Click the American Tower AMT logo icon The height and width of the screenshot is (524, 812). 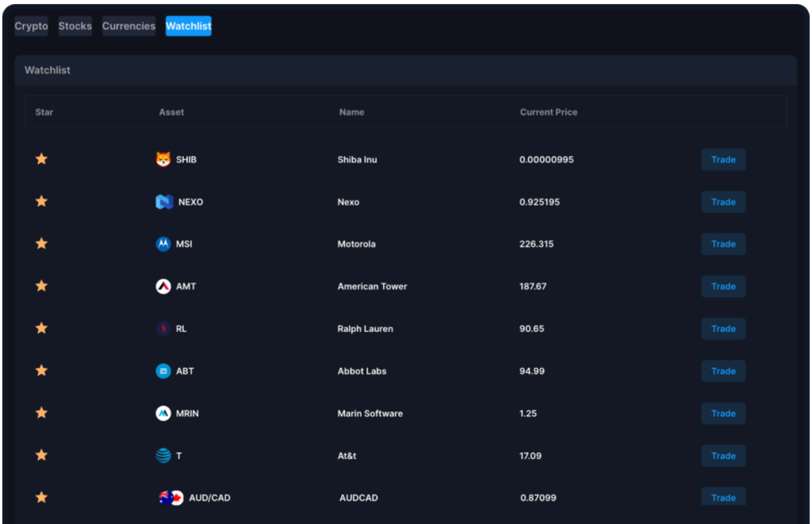coord(163,286)
